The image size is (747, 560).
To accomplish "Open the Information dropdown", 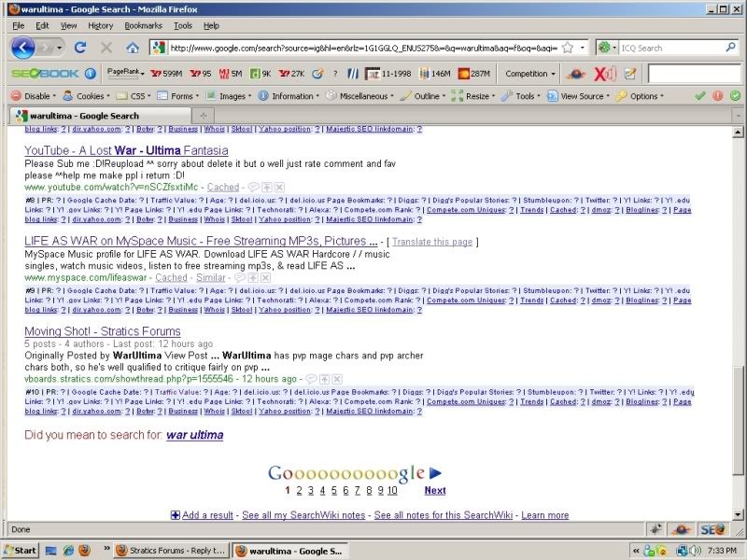I will point(289,96).
